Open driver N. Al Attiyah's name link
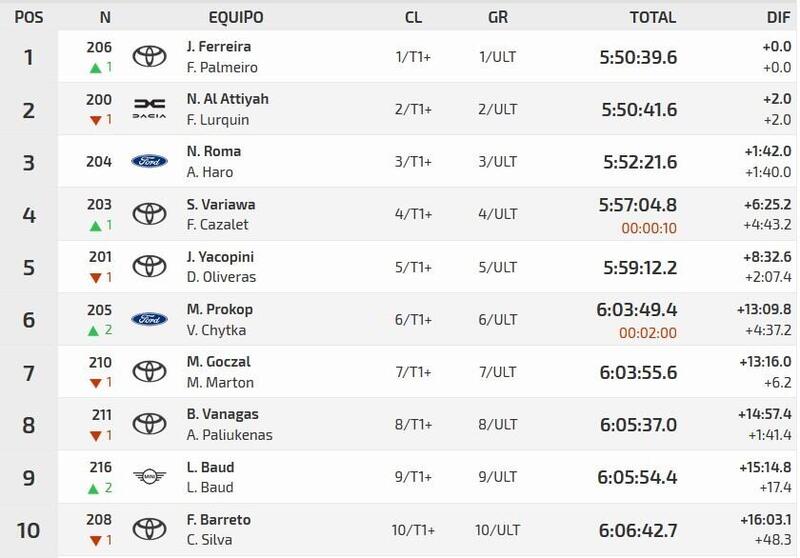The image size is (800, 558). tap(228, 99)
